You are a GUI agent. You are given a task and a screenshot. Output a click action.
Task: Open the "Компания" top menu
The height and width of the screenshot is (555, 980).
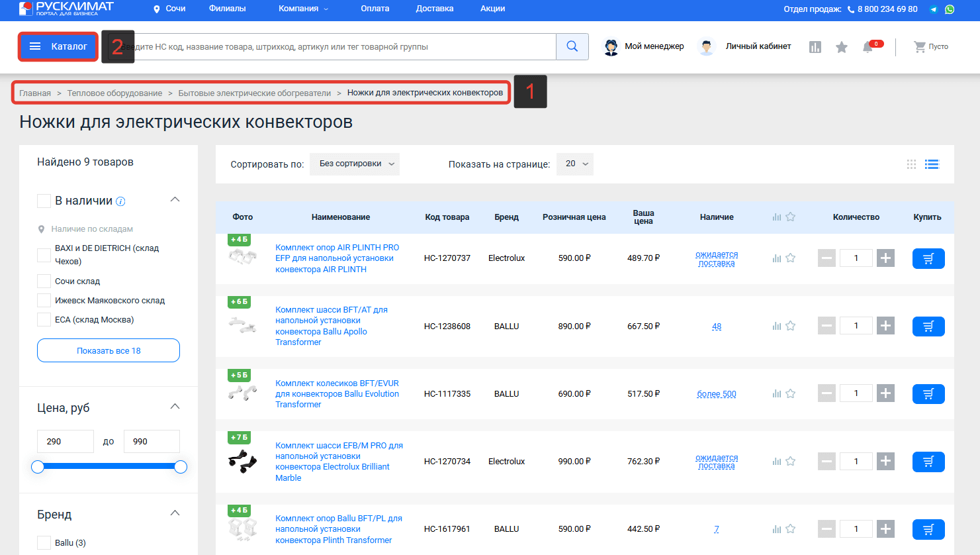302,9
